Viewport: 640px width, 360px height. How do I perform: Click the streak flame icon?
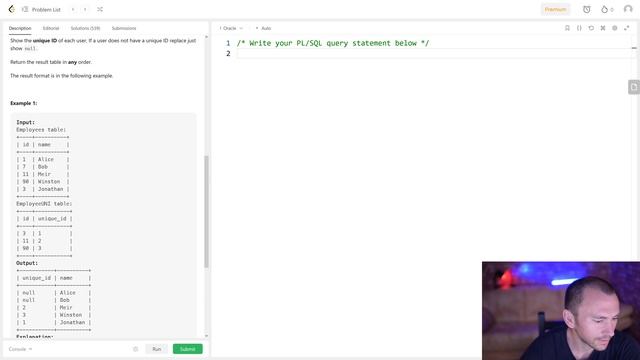pos(604,9)
